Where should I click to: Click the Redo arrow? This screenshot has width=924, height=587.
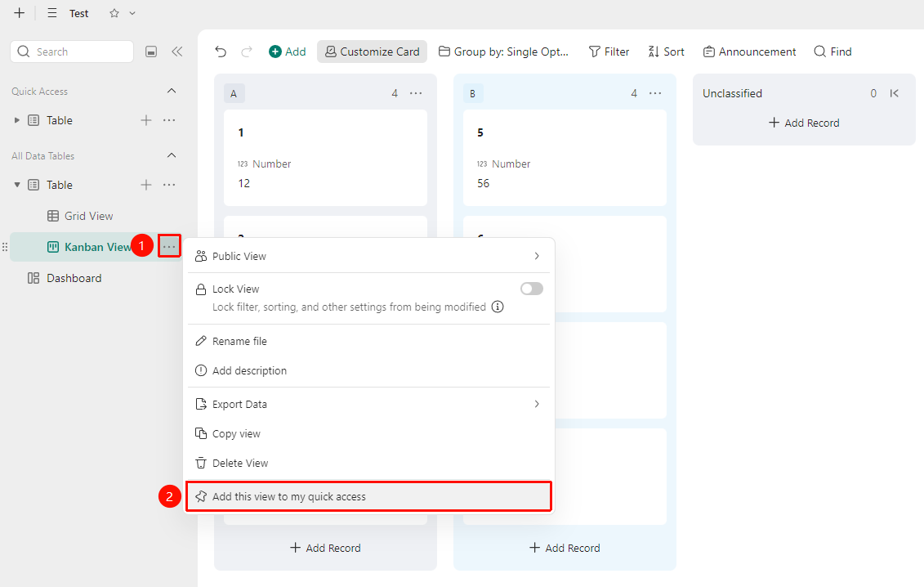[x=247, y=52]
